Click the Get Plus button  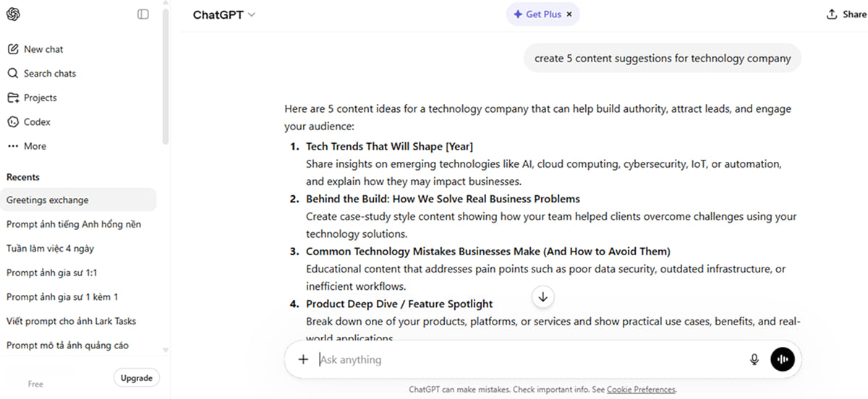(x=537, y=14)
